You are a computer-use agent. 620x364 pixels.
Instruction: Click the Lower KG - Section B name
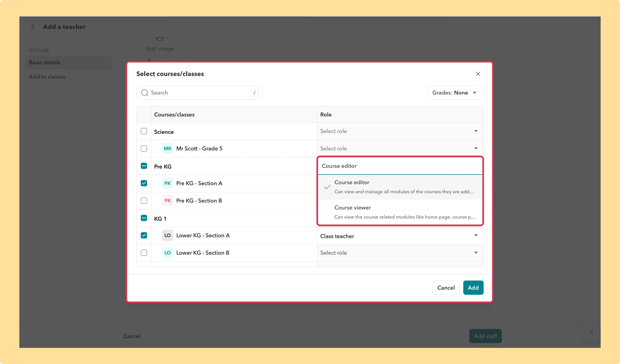[x=203, y=253]
